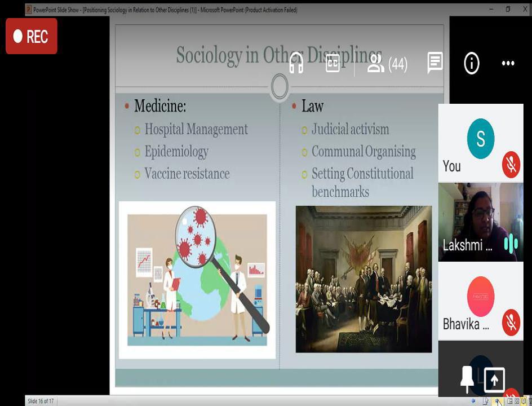
Task: Open the participants list showing 44
Action: click(x=387, y=64)
